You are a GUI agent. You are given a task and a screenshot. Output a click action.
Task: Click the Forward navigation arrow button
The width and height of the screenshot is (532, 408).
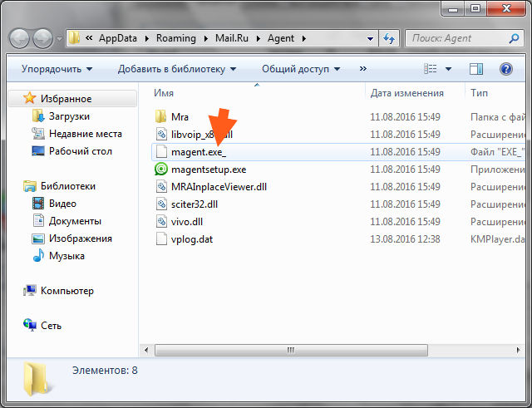(42, 38)
